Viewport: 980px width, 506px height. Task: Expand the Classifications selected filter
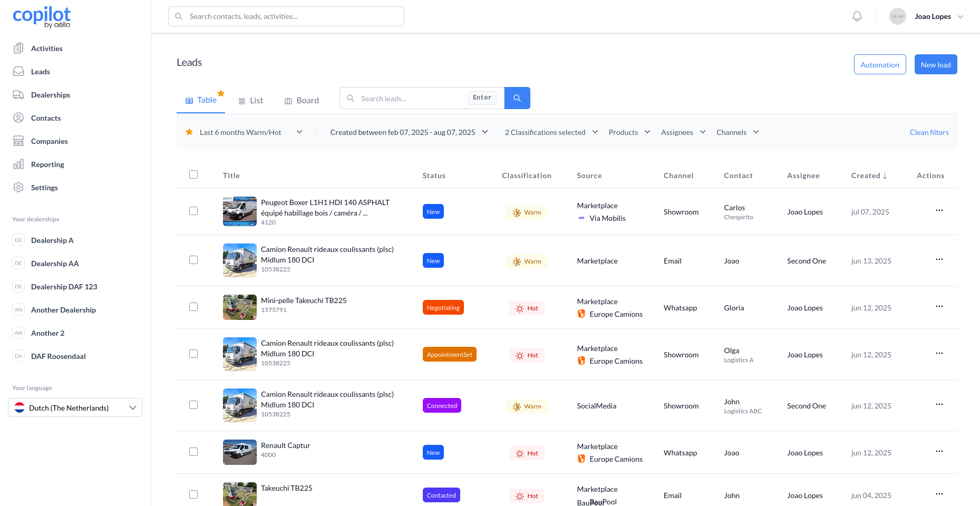pos(551,132)
